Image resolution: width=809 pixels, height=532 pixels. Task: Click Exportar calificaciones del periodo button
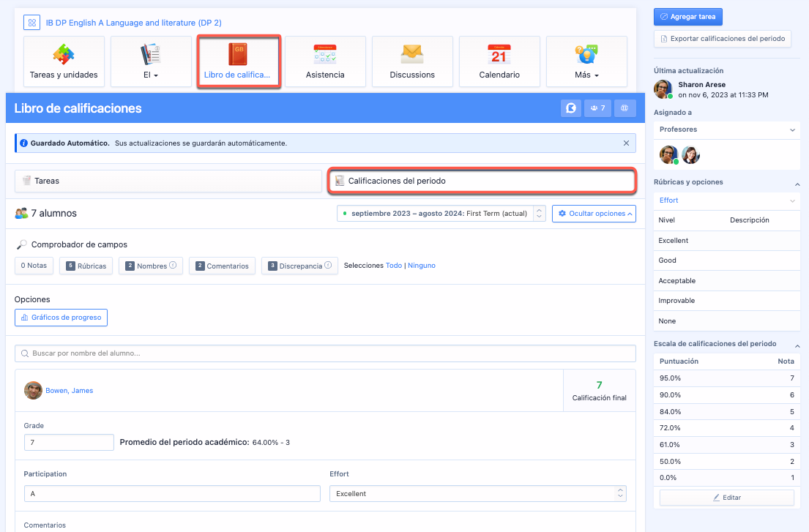point(722,39)
